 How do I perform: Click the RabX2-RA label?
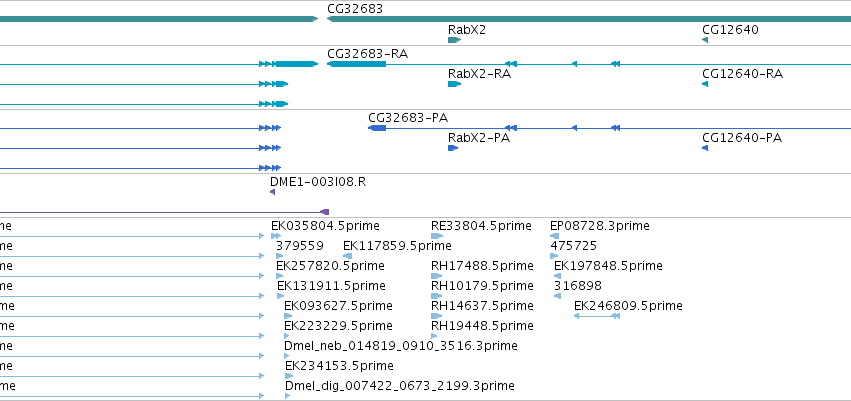[479, 74]
